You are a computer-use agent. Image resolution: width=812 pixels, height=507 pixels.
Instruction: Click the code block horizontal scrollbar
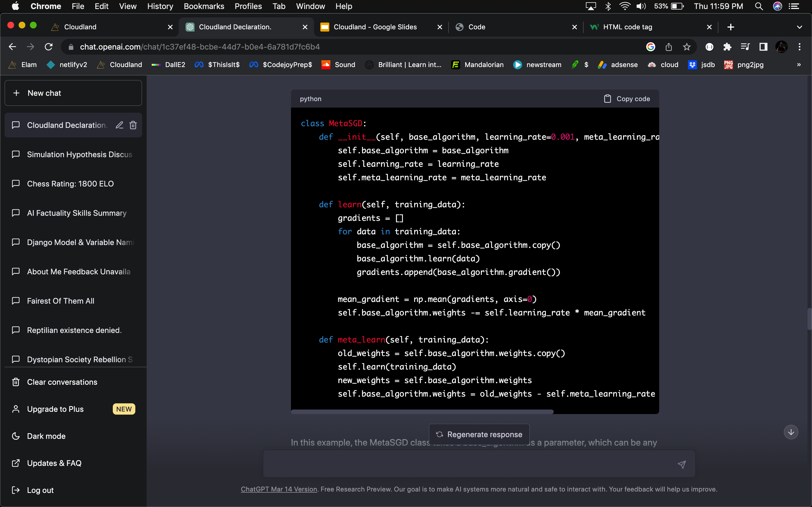[x=422, y=412]
